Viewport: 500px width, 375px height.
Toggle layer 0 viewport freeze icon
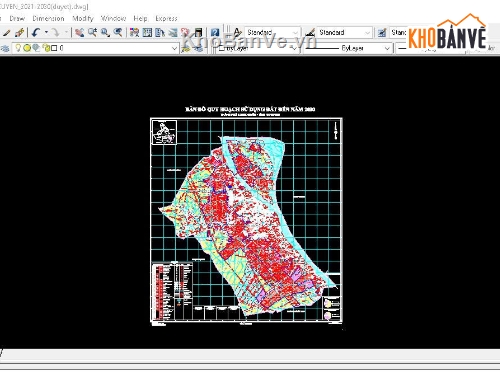pyautogui.click(x=36, y=48)
